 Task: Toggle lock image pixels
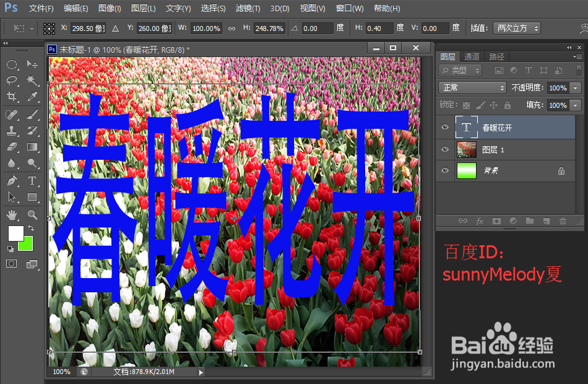click(480, 105)
